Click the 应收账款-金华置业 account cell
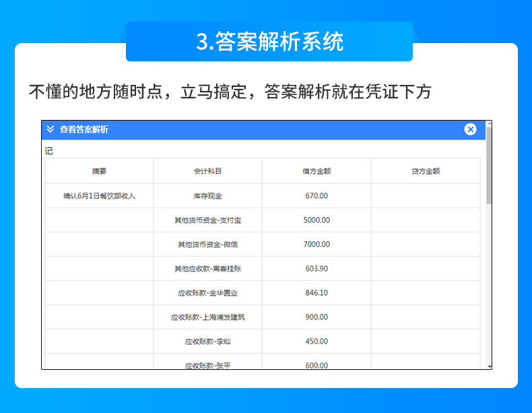This screenshot has width=532, height=413. (x=207, y=293)
